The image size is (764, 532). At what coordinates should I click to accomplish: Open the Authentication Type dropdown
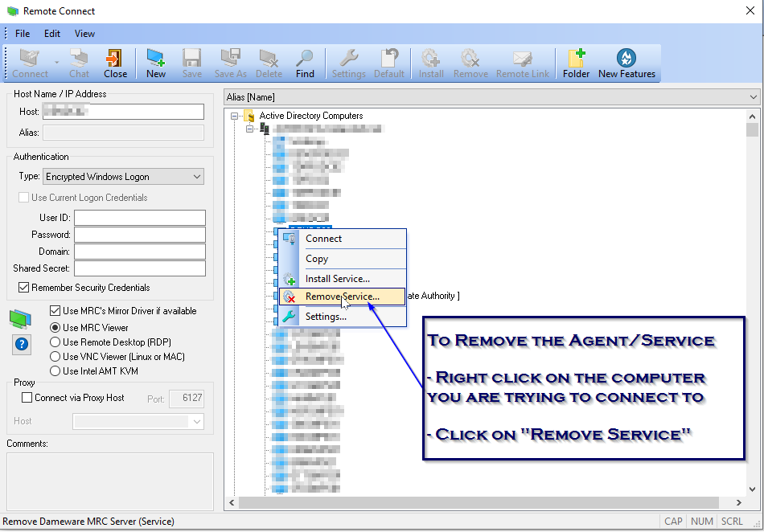(x=123, y=177)
